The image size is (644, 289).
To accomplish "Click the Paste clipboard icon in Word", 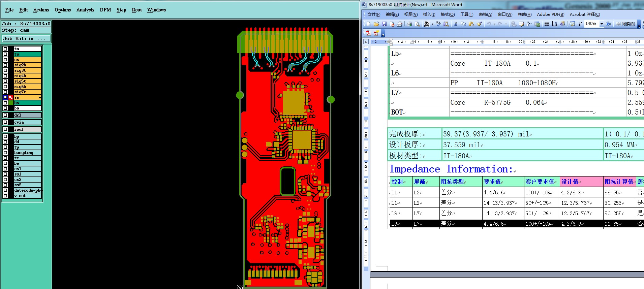I will coord(471,24).
